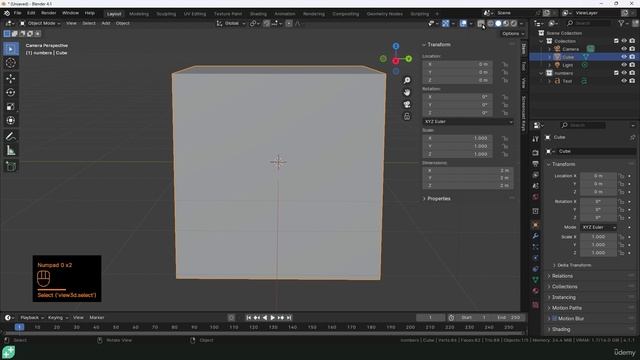This screenshot has width=640, height=360.
Task: Jump to the timeline end frame
Action: pyautogui.click(x=289, y=318)
